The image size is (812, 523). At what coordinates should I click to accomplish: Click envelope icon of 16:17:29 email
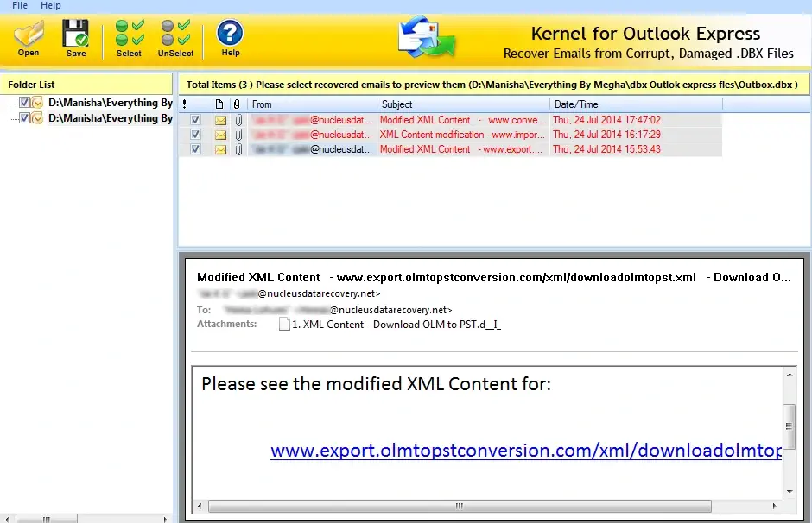pos(220,135)
